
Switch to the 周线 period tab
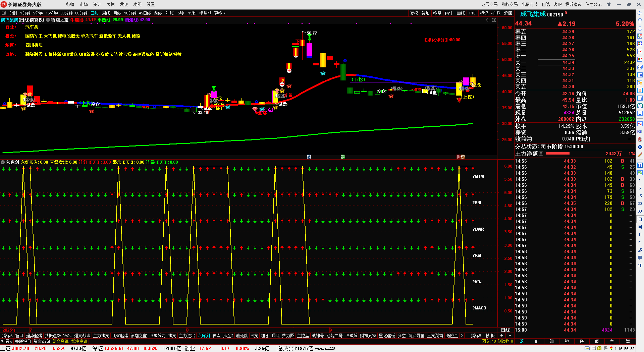[106, 13]
